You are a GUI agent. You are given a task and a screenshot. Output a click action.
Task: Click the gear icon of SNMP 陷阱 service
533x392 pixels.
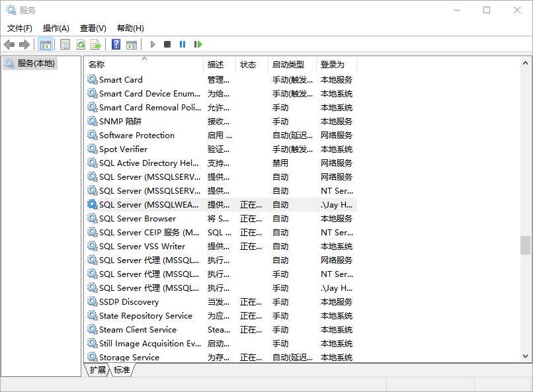(92, 121)
